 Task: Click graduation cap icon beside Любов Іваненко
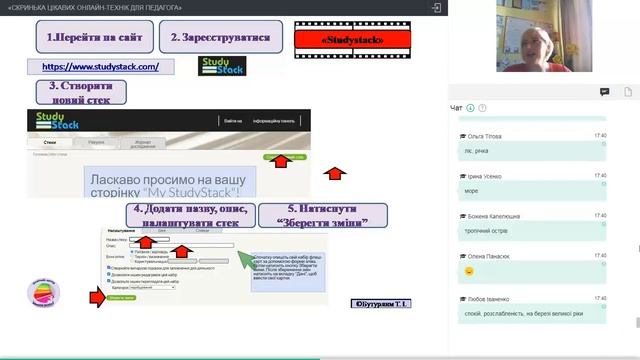[463, 299]
